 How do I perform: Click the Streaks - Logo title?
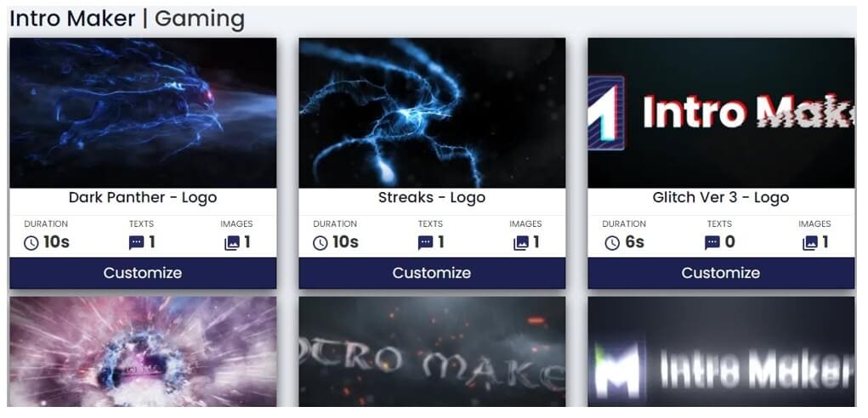click(x=432, y=198)
